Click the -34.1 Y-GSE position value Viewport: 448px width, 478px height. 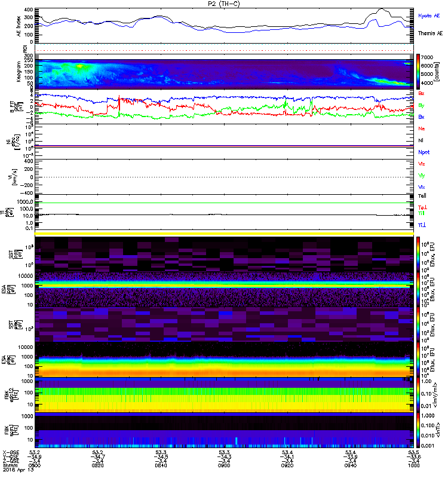[x=287, y=457]
